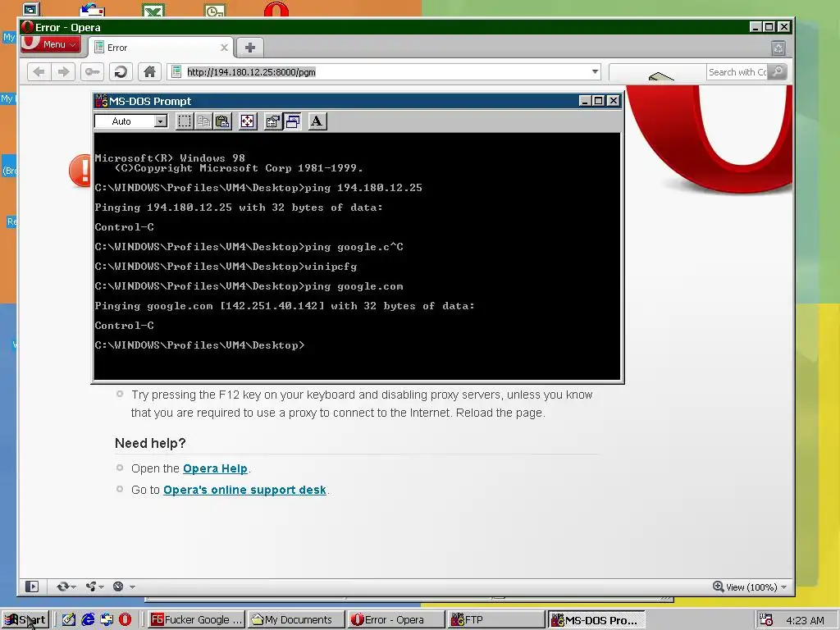Minimize the MS-DOS Prompt window
Viewport: 840px width, 630px height.
click(585, 101)
